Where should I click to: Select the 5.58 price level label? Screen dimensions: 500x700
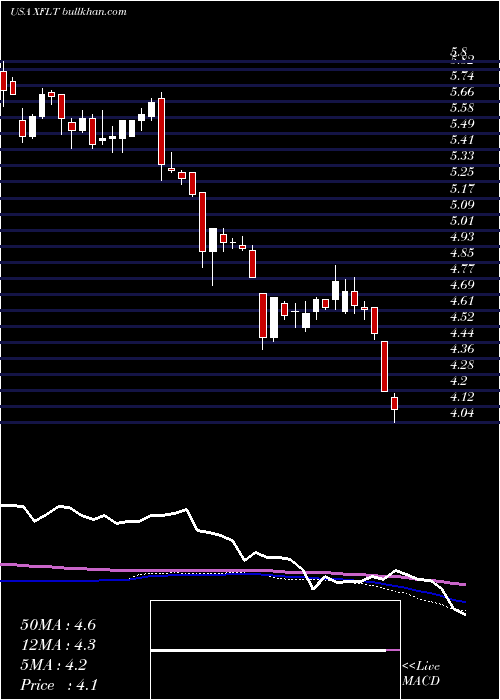tap(462, 108)
